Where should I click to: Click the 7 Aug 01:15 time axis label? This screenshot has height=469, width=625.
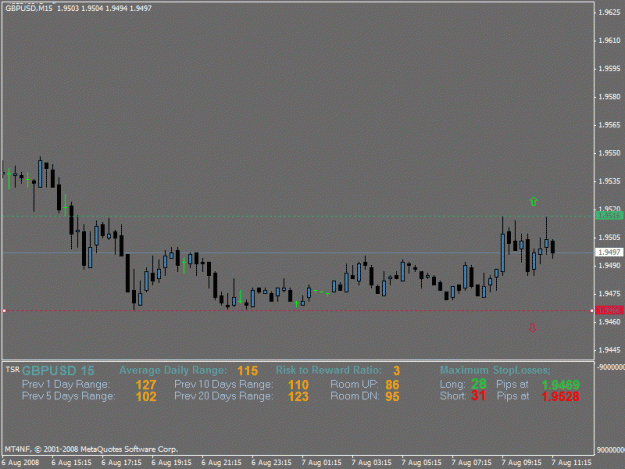[321, 463]
